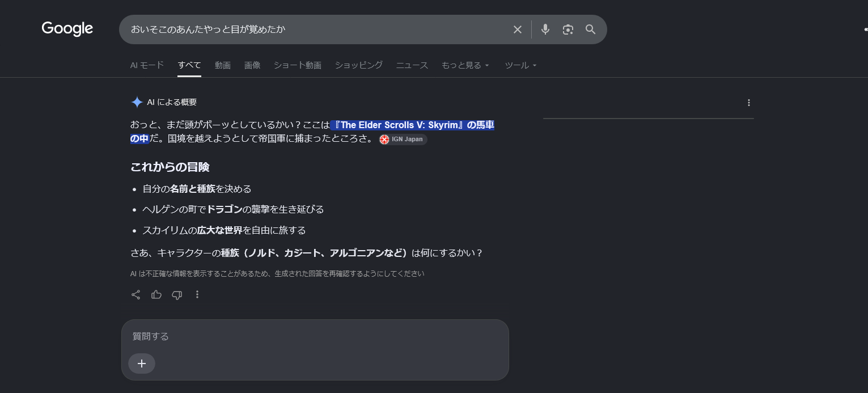
Task: Open AI overview three-dot options menu
Action: 749,103
